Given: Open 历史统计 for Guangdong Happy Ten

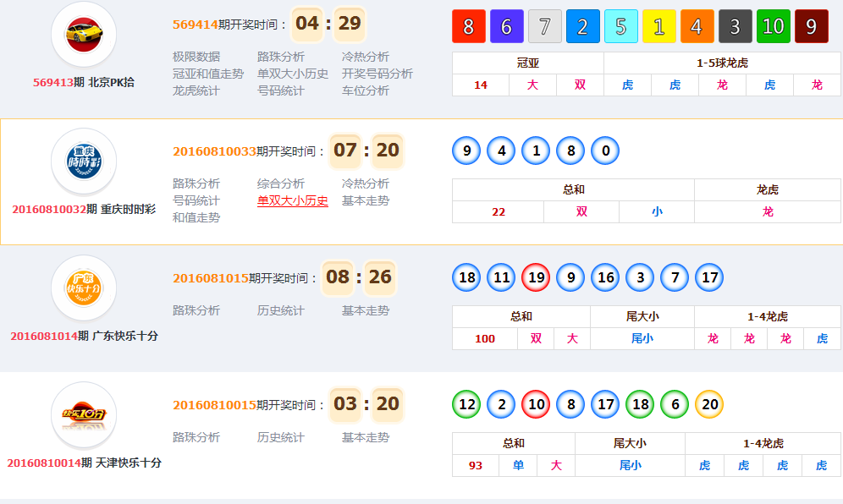Looking at the screenshot, I should [x=280, y=310].
